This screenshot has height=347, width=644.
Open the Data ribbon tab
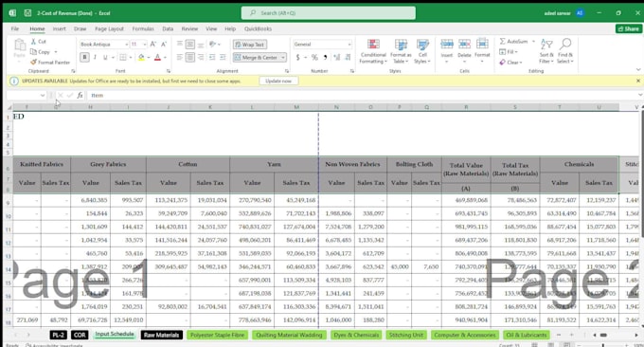coord(168,28)
